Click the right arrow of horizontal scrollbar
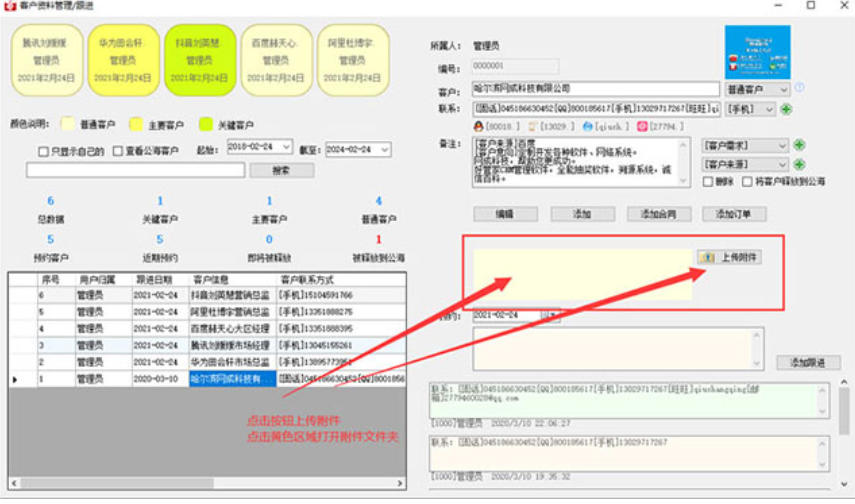The height and width of the screenshot is (504, 855). (x=400, y=483)
